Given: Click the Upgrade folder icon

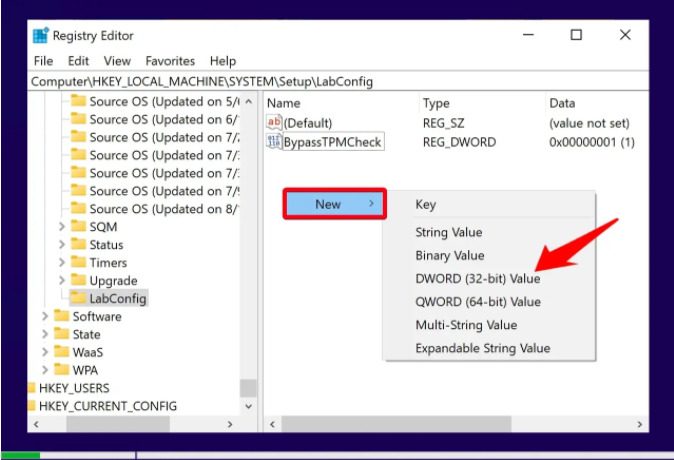Looking at the screenshot, I should click(78, 280).
